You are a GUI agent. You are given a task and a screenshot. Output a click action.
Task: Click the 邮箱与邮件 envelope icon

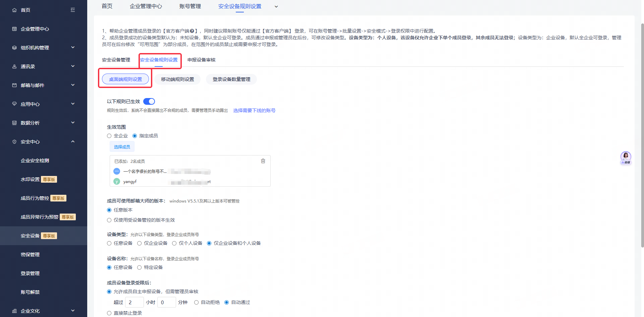click(14, 85)
